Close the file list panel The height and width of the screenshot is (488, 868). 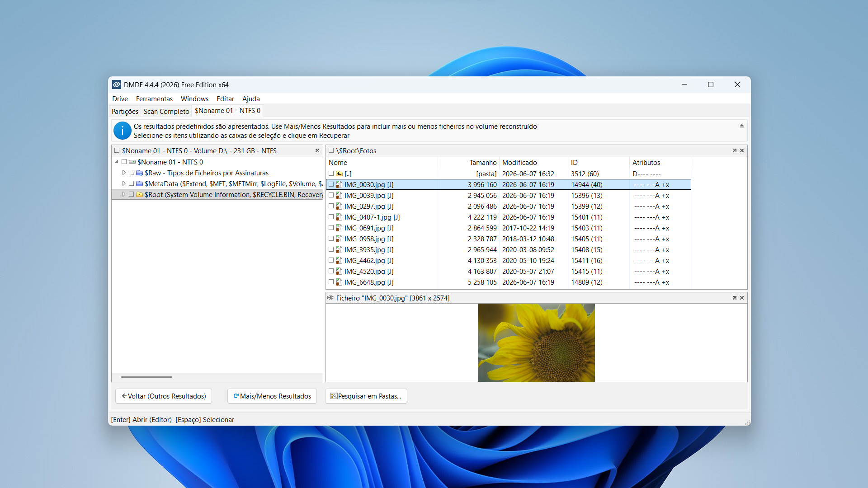[x=742, y=150]
